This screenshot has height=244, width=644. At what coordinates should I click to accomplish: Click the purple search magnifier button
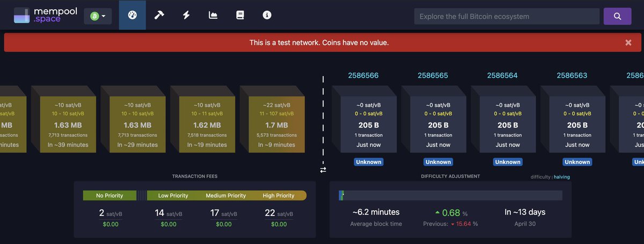617,16
